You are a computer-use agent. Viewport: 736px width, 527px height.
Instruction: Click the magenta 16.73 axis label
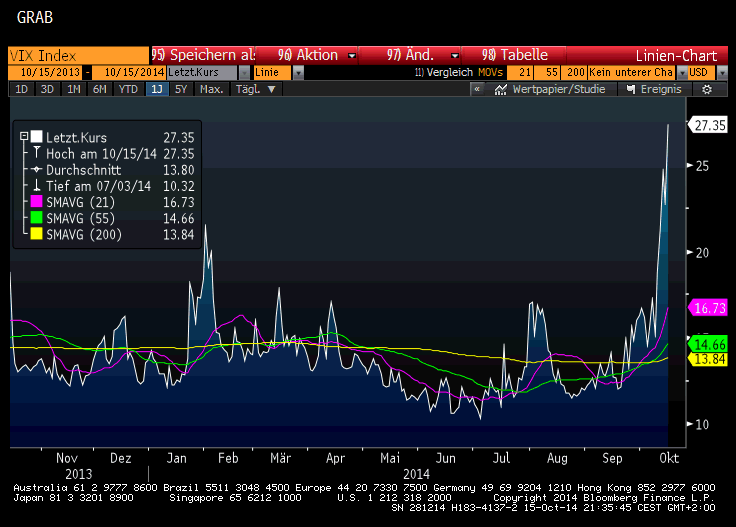point(709,308)
